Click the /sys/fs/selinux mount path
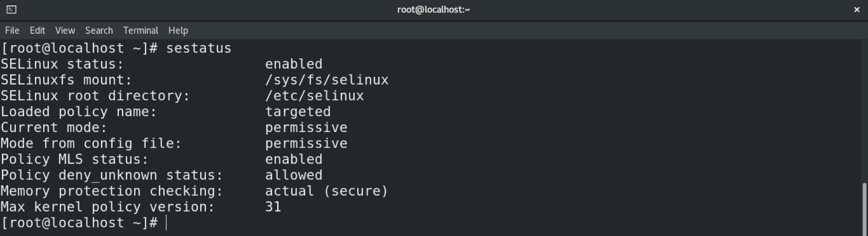868x236 pixels. click(x=327, y=80)
